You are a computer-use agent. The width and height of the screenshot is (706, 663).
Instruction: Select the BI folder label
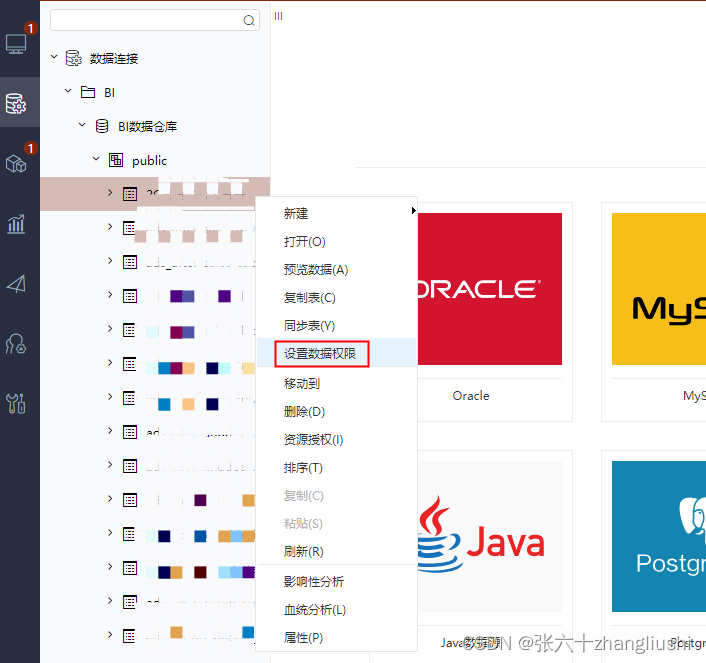click(109, 92)
